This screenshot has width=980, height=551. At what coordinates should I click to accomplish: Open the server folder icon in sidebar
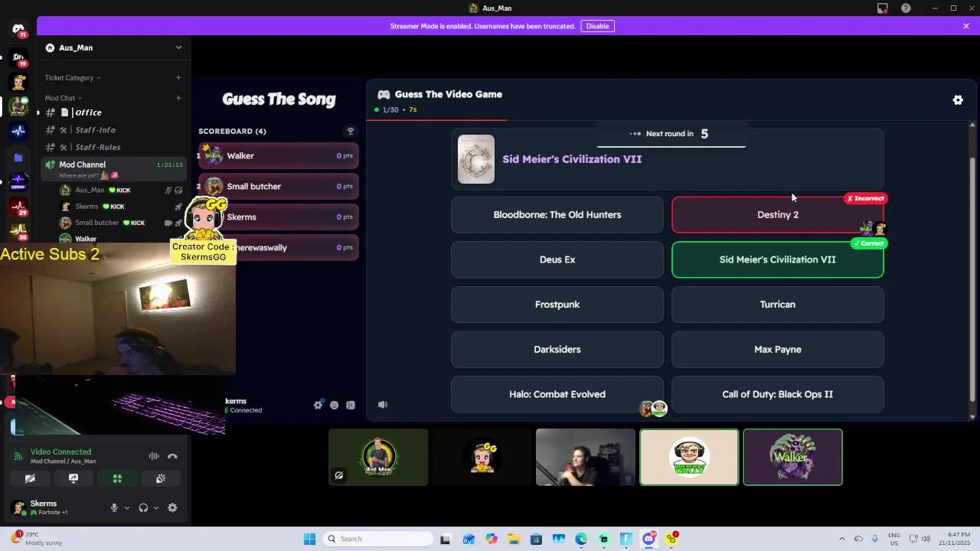coord(18,158)
